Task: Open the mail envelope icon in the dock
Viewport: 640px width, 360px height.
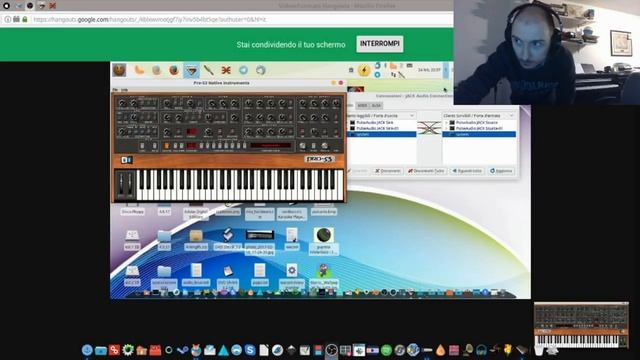Action: [x=209, y=350]
